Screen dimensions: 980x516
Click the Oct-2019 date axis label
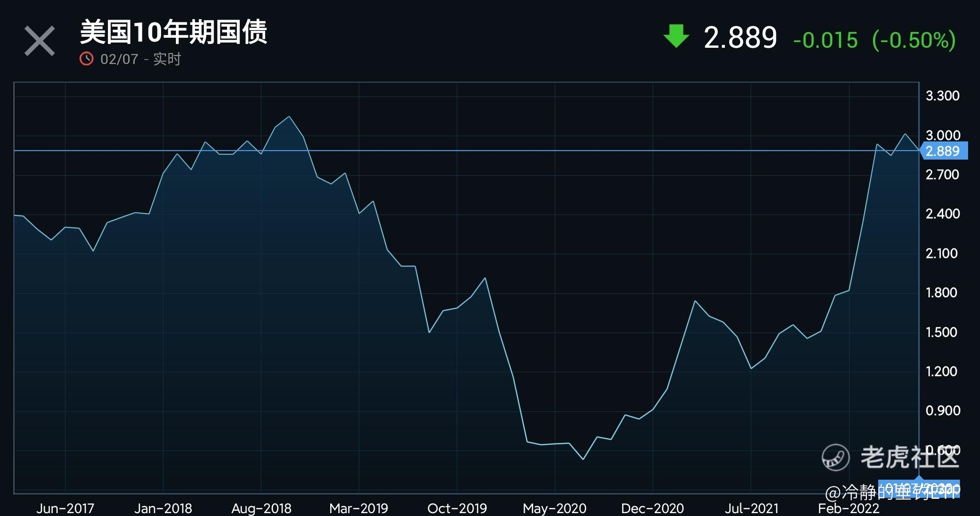457,508
